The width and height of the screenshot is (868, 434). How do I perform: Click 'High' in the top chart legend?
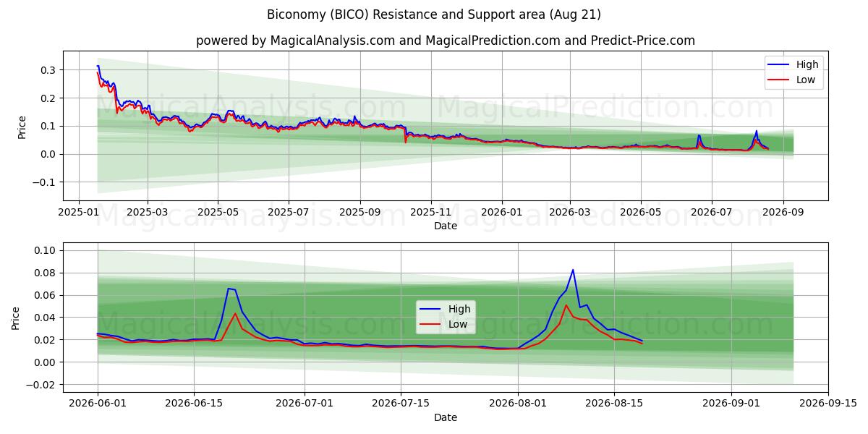click(x=807, y=64)
